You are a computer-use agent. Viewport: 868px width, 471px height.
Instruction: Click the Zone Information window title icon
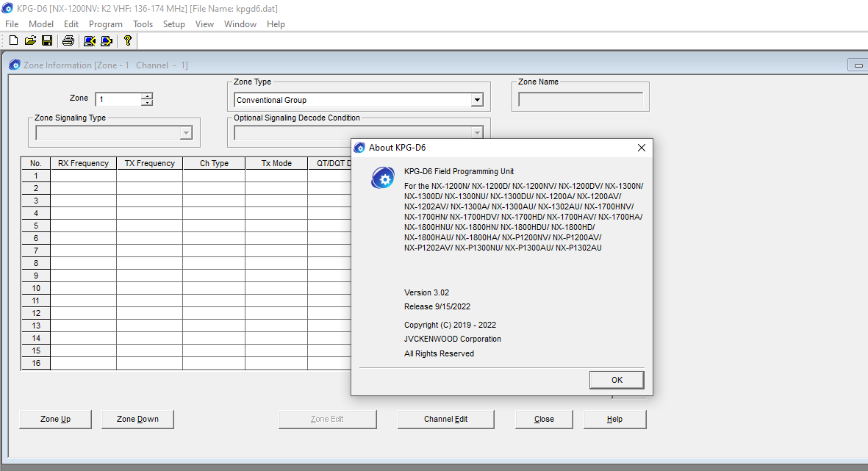tap(15, 65)
